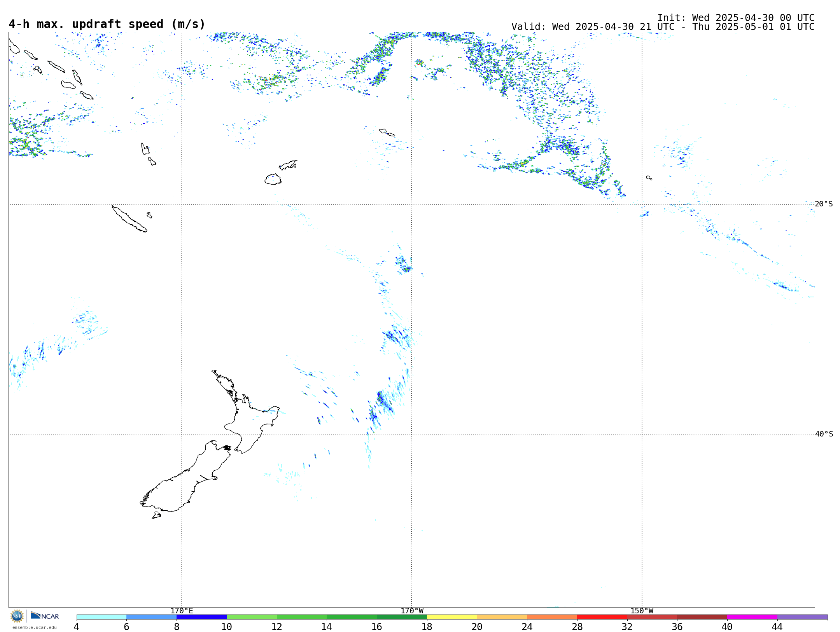Click the '4-h max. updraft speed (m/s)' title
This screenshot has width=840, height=632.
107,24
